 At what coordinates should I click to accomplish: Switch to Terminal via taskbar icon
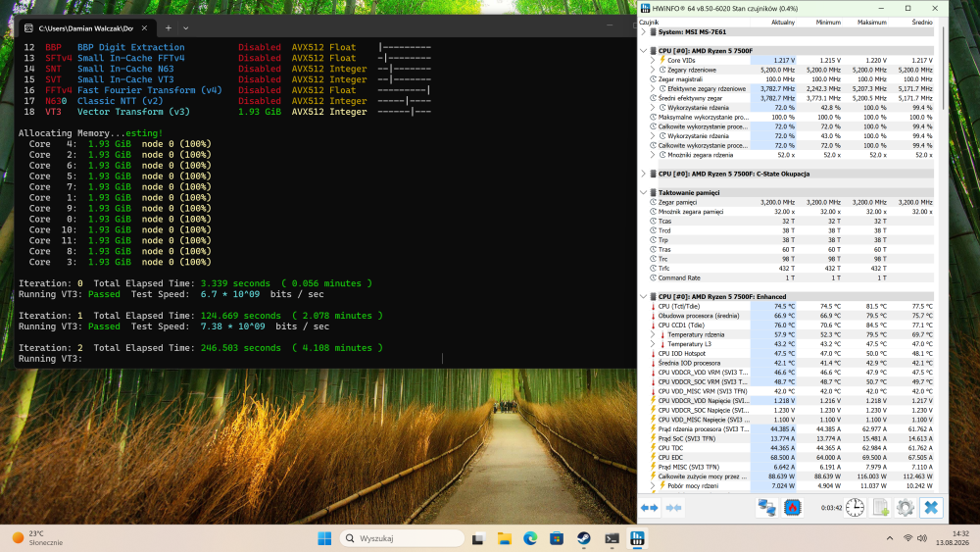pyautogui.click(x=612, y=538)
